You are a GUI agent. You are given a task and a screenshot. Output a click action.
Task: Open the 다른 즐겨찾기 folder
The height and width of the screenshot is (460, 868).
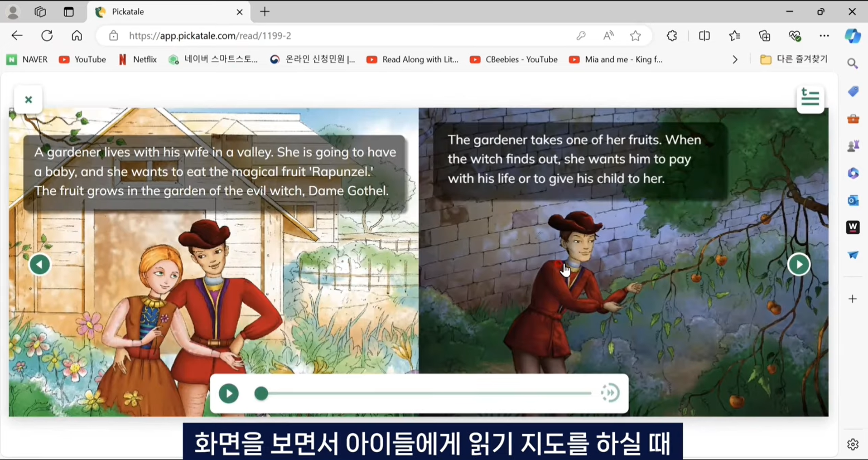[794, 59]
